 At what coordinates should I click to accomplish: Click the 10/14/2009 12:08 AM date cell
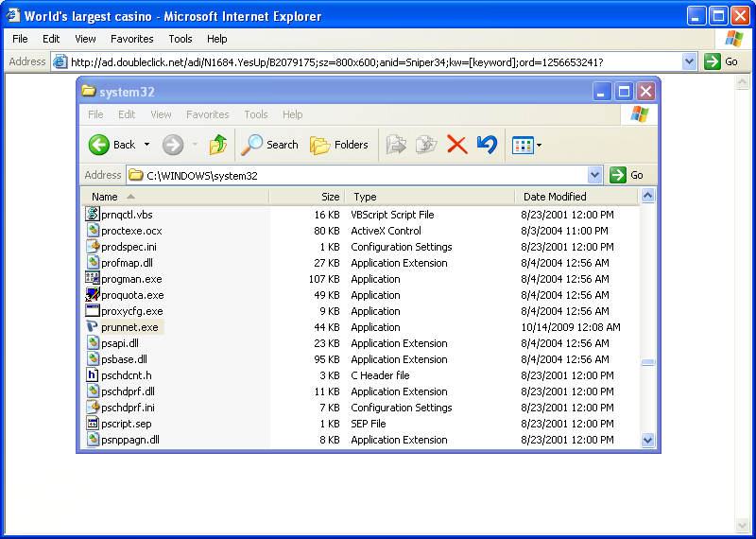pyautogui.click(x=571, y=327)
